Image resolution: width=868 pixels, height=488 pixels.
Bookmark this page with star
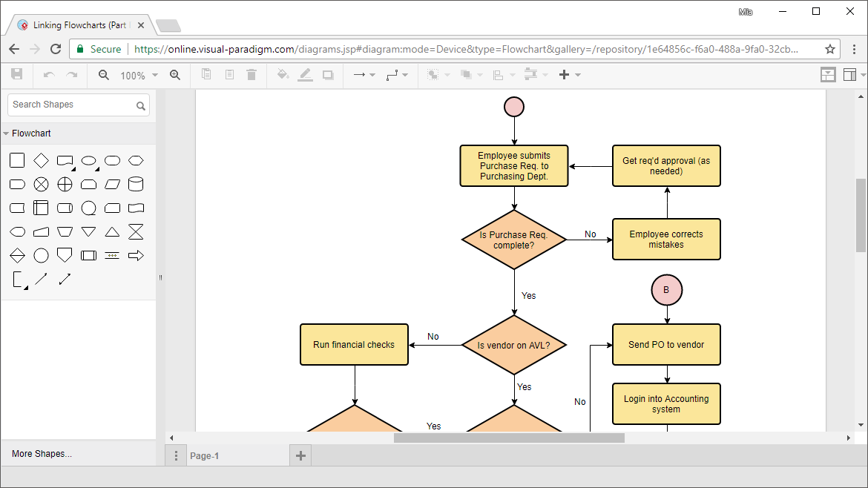point(830,49)
